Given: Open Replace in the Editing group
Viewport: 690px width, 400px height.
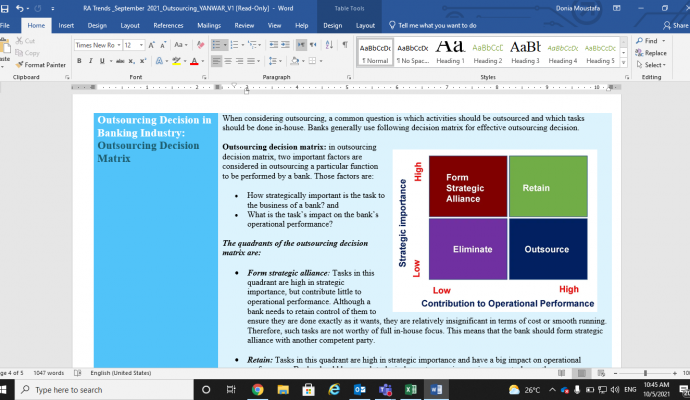Looking at the screenshot, I should 651,53.
